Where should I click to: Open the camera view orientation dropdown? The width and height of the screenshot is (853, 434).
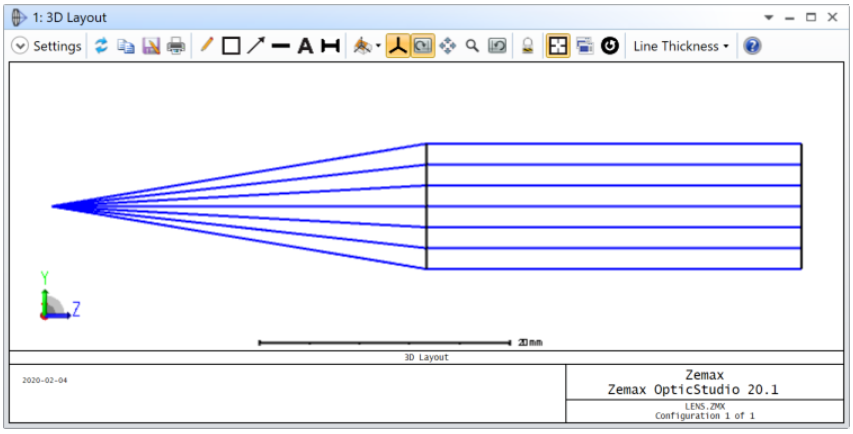click(x=367, y=46)
